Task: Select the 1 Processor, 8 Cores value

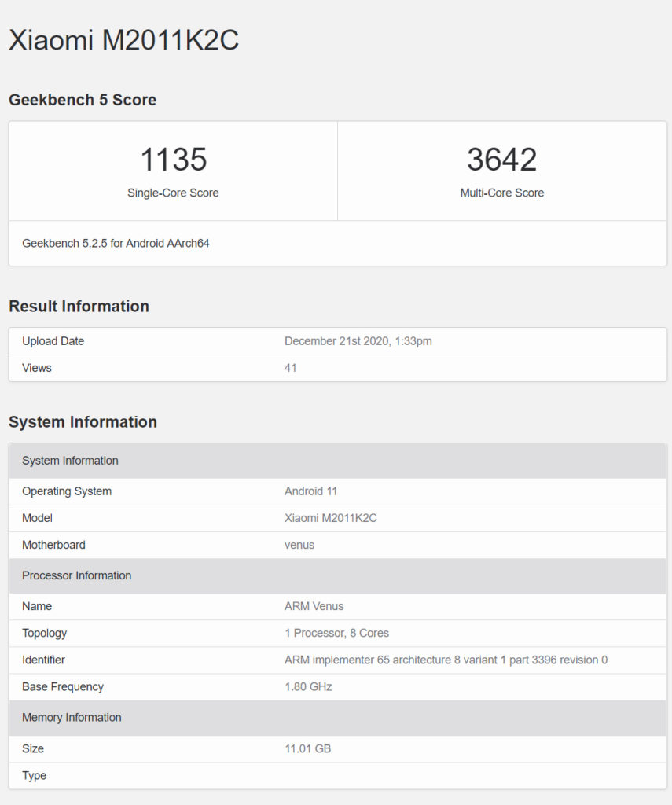Action: point(336,633)
